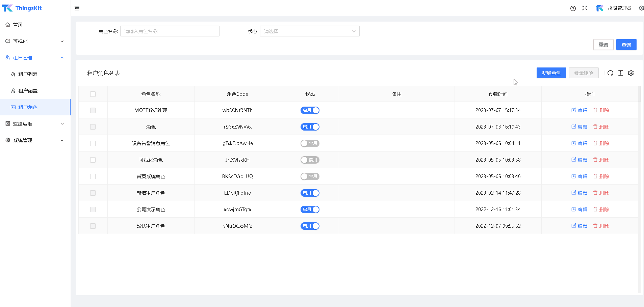This screenshot has width=644, height=307.
Task: Refresh the tenant role table
Action: 610,73
